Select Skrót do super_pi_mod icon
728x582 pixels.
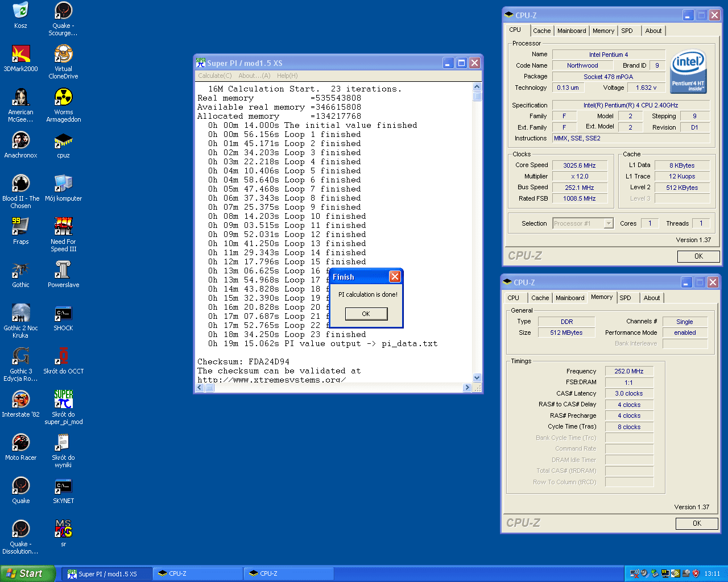point(63,408)
